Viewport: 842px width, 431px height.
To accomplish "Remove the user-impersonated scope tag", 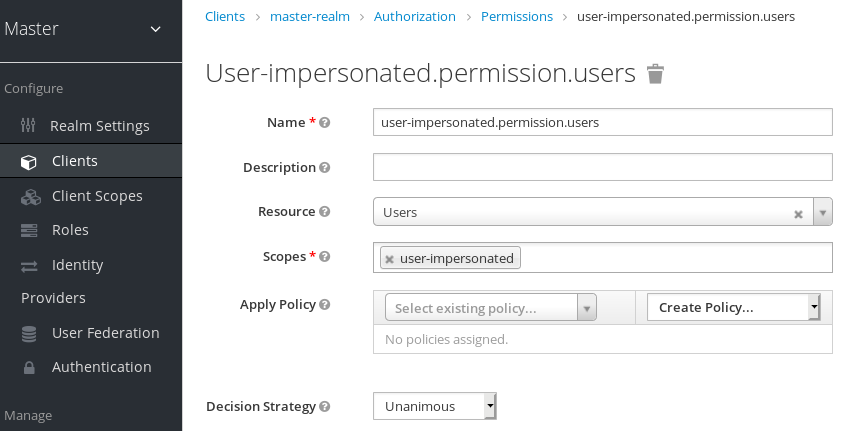I will [x=390, y=259].
